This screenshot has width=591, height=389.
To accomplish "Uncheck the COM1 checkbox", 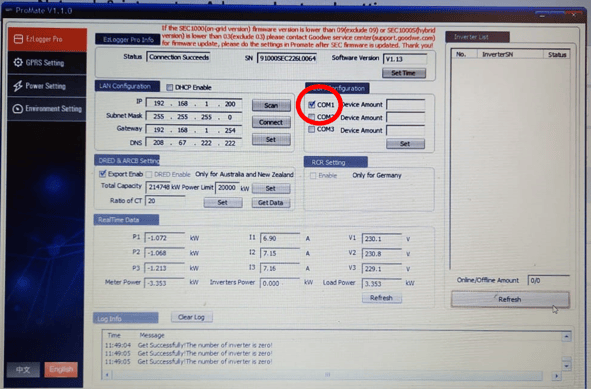I will point(312,104).
